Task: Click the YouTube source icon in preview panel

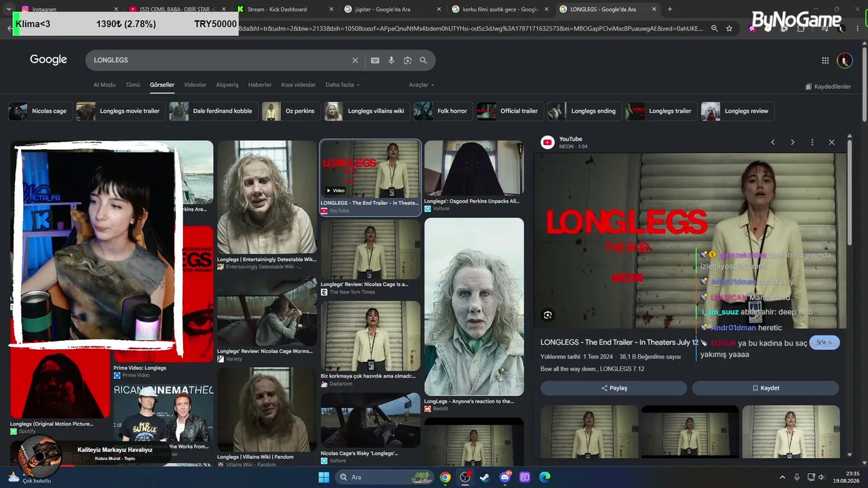Action: (547, 142)
